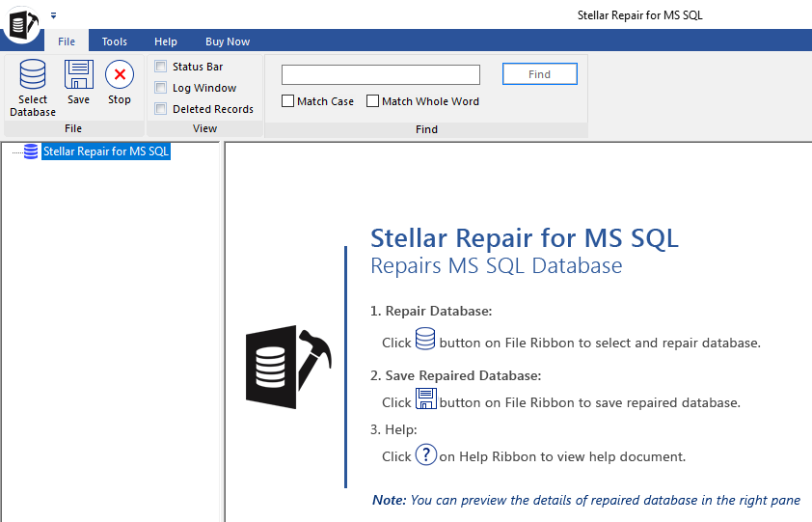Click the '3. Help:' heading text
This screenshot has height=522, width=812.
pyautogui.click(x=393, y=429)
